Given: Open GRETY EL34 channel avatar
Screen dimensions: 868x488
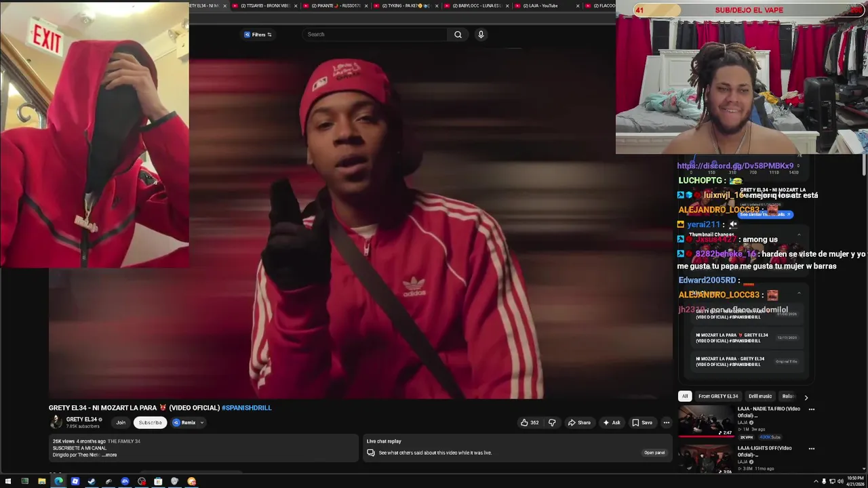Looking at the screenshot, I should point(56,422).
